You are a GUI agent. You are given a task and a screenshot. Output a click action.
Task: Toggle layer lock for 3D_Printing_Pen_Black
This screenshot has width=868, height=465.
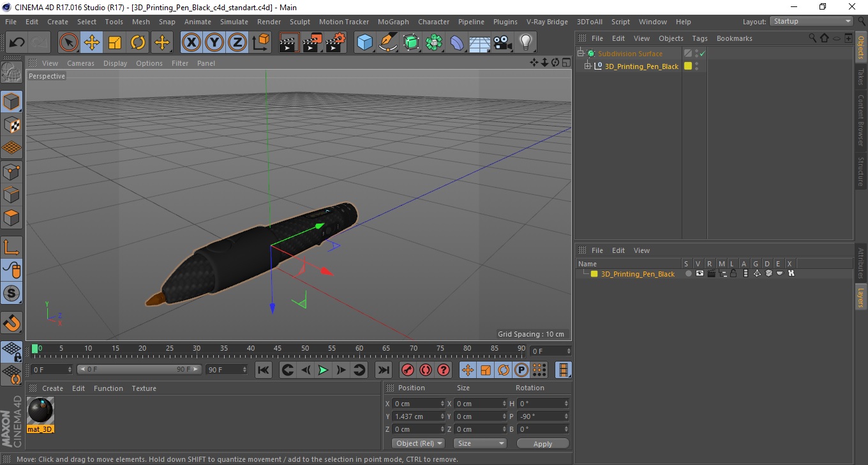[x=734, y=273]
